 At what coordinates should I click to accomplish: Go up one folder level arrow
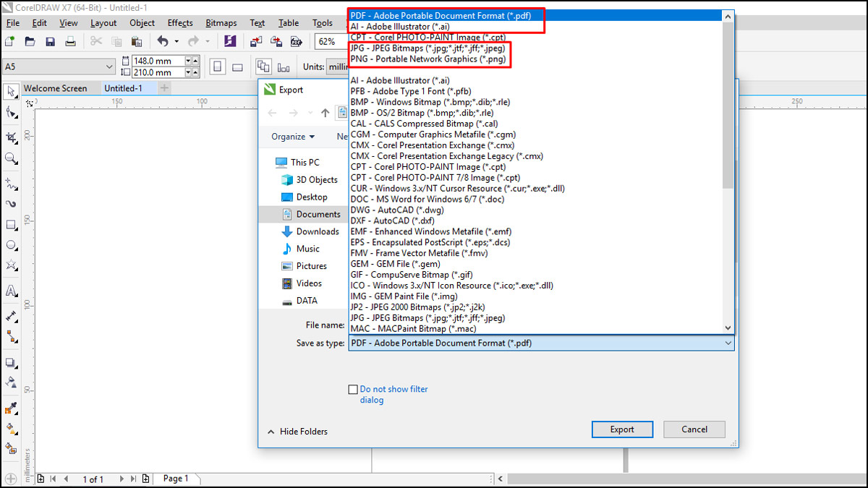325,113
